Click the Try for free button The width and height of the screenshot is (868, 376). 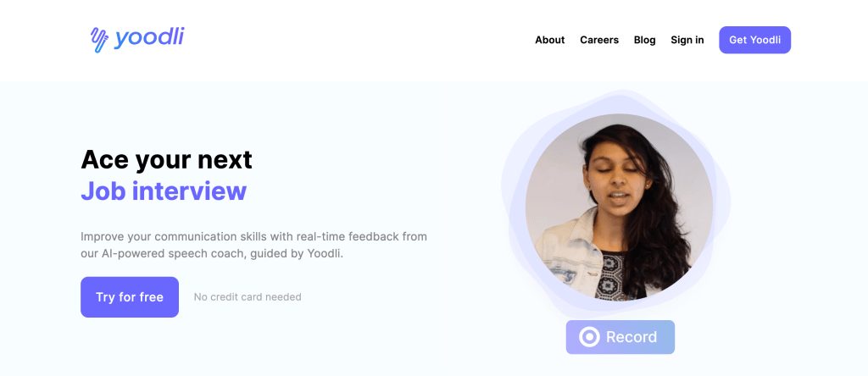point(130,297)
